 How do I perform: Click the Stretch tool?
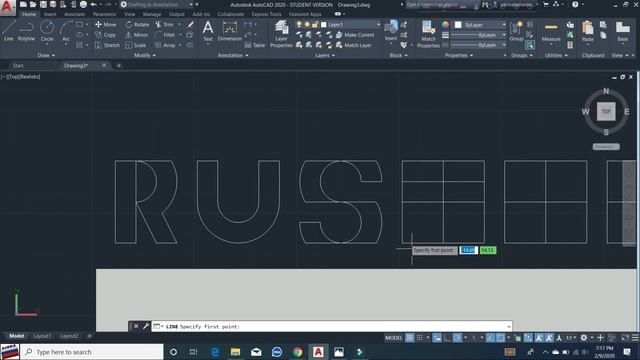107,45
